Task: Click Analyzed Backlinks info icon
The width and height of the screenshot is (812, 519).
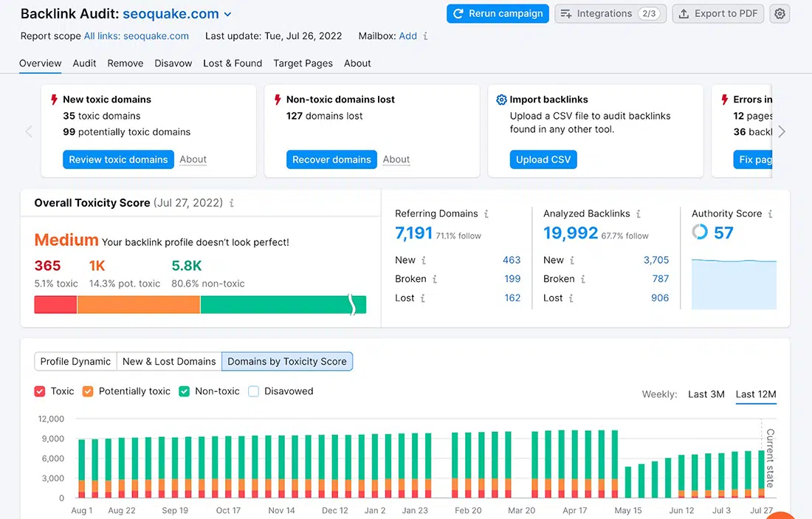Action: 639,214
